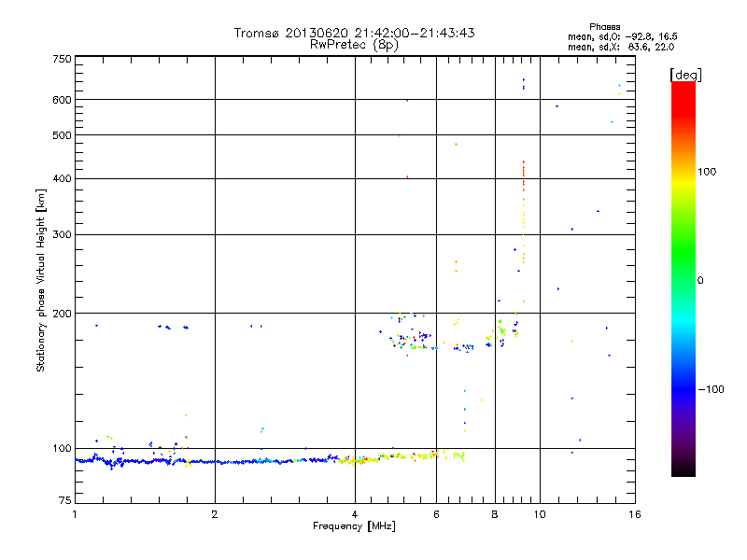Image resolution: width=747 pixels, height=560 pixels.
Task: Click the y-axis tick label "400"
Action: click(x=62, y=179)
